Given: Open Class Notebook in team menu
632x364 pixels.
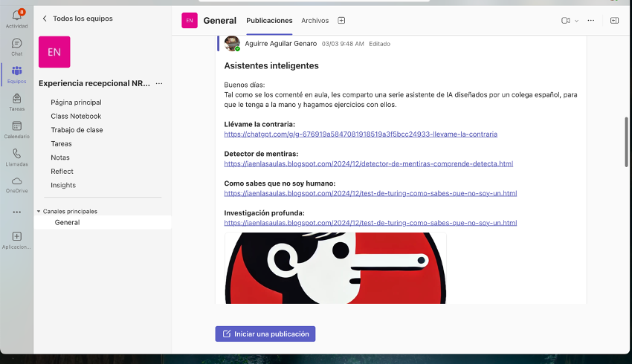Looking at the screenshot, I should coord(76,117).
